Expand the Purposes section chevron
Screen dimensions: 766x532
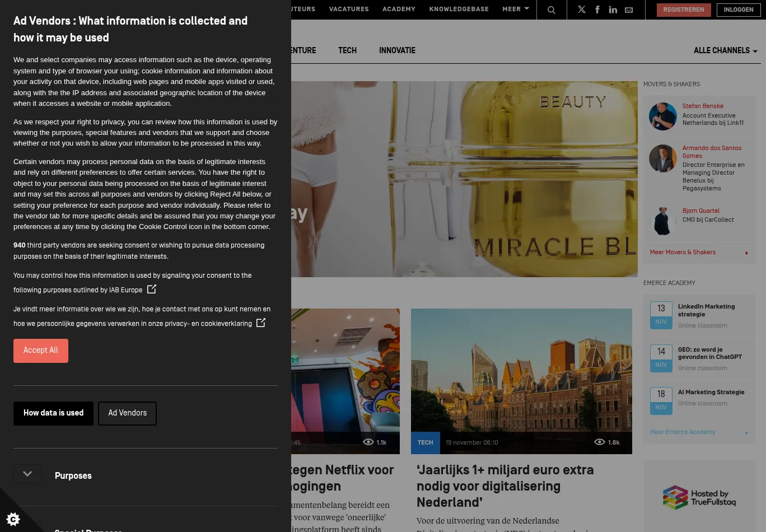(27, 474)
